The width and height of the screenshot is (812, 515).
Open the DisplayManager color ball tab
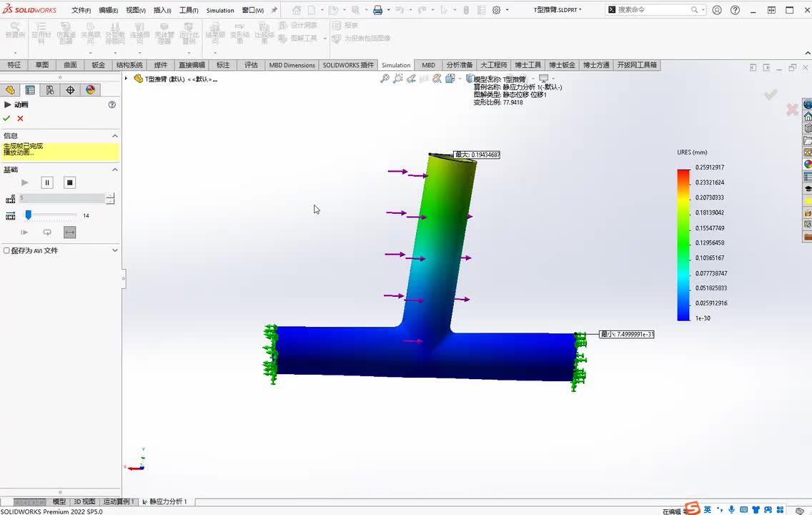(x=91, y=89)
